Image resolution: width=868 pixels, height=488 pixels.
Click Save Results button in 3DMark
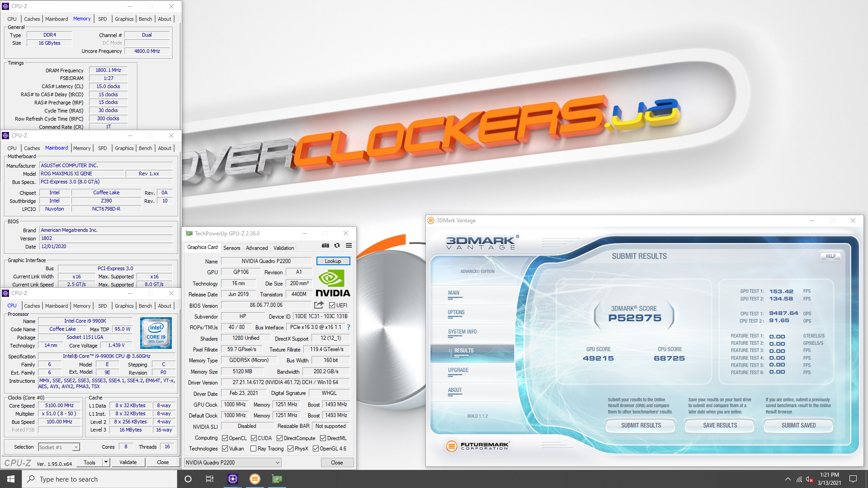coord(720,426)
